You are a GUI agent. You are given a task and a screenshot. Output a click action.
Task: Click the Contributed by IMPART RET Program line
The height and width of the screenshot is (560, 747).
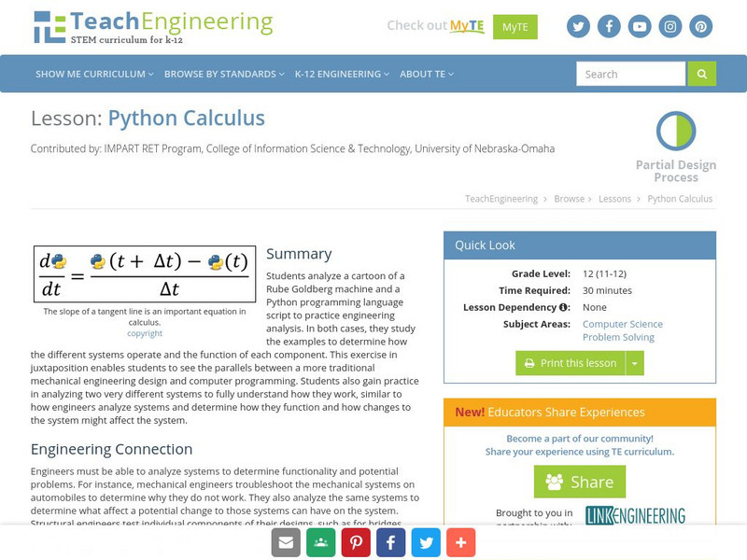tap(292, 148)
